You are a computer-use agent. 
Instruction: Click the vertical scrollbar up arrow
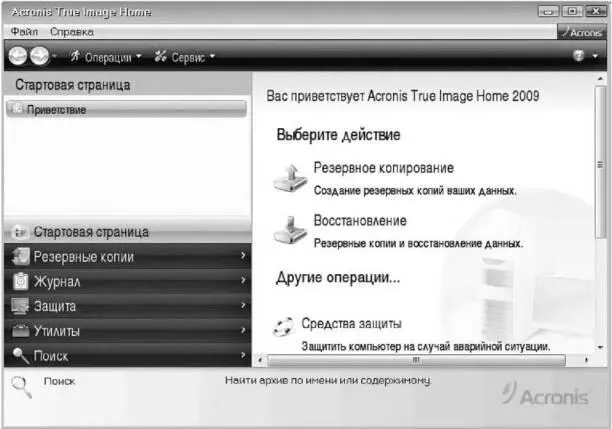600,79
